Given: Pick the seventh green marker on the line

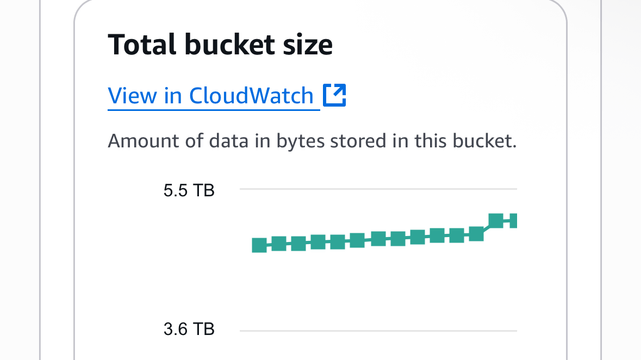Looking at the screenshot, I should 378,239.
